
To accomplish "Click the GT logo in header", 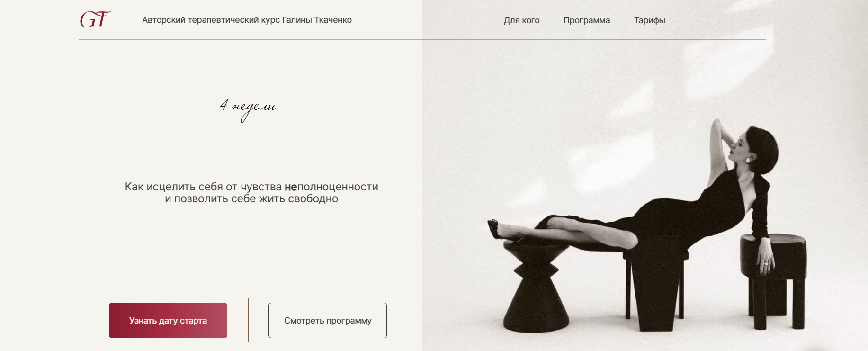I will click(96, 19).
